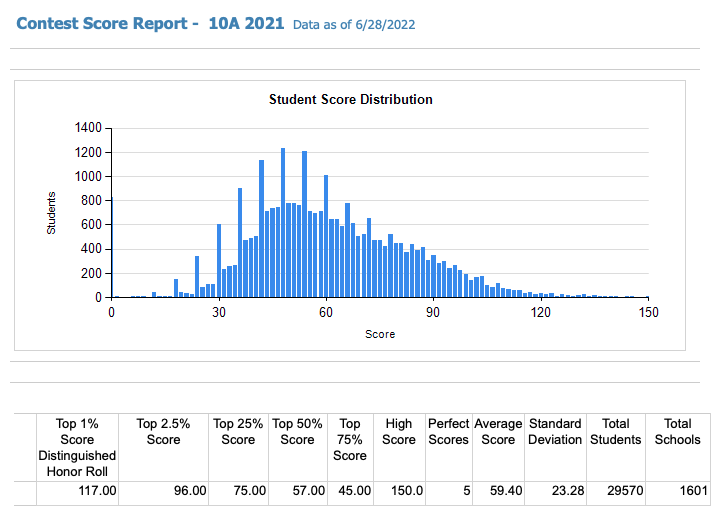Select the 23.28 standard deviation cell
724x516 pixels.
[x=555, y=493]
